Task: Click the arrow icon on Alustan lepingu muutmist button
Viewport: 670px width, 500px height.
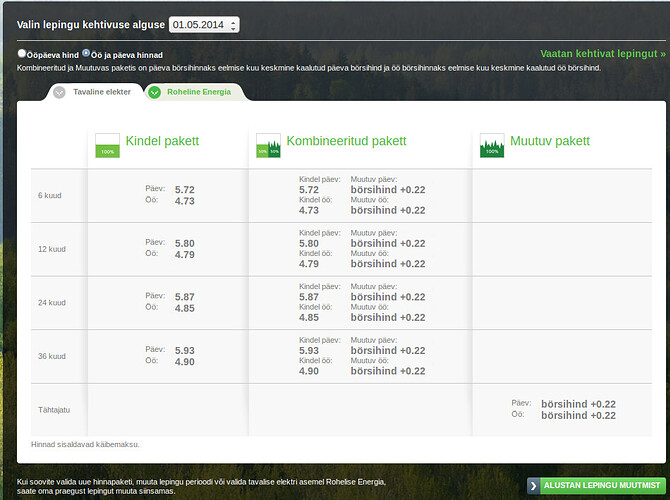Action: [x=533, y=485]
